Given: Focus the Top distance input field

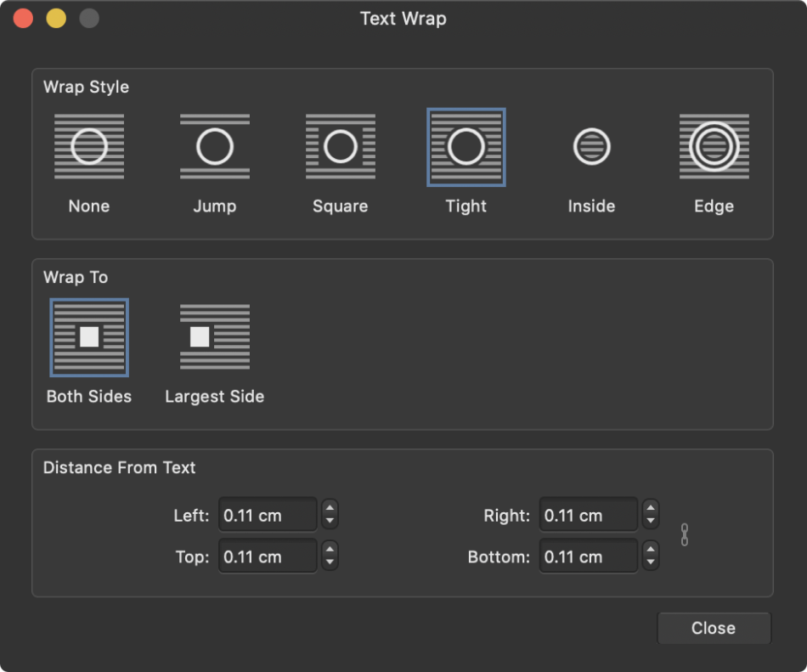Looking at the screenshot, I should tap(268, 556).
